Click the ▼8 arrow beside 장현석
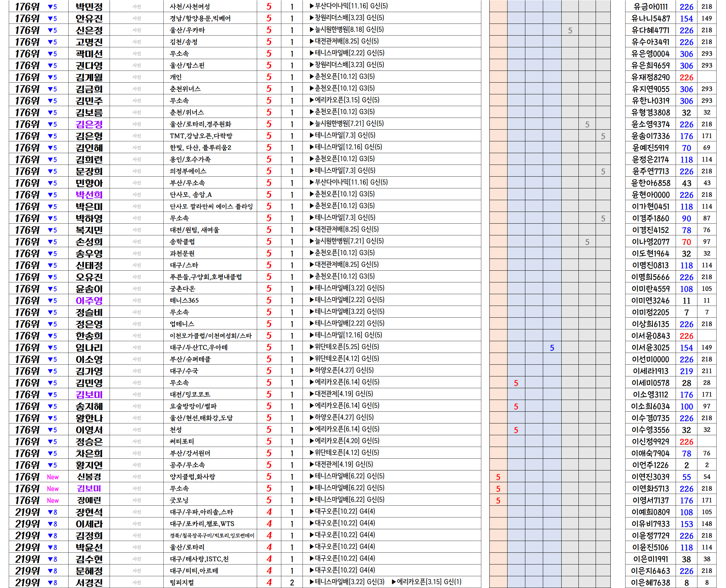 [52, 512]
